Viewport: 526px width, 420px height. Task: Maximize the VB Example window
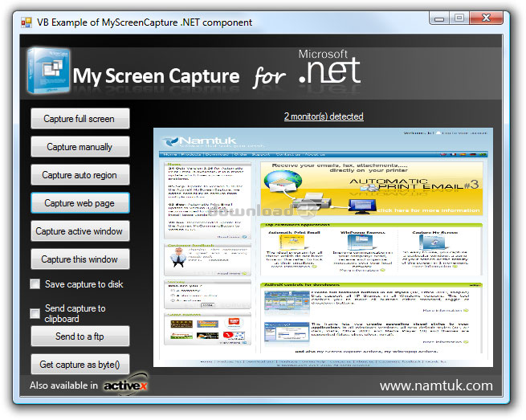click(459, 18)
